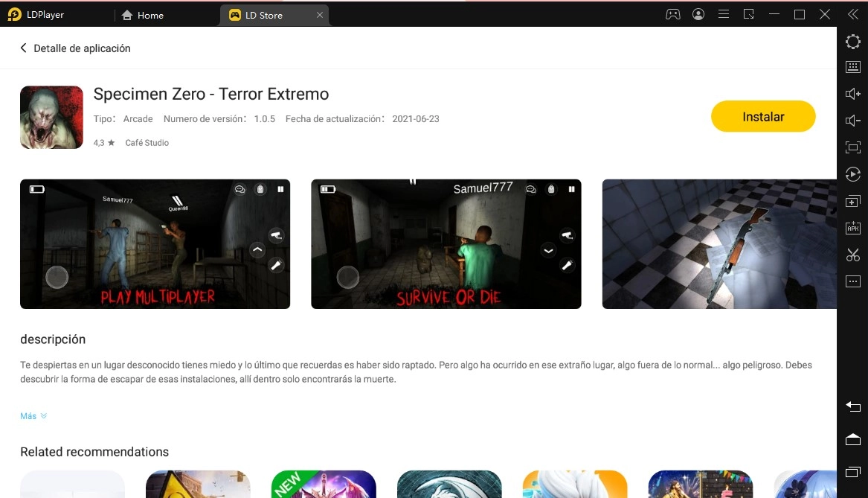Click Specimen Zero app icon
868x498 pixels.
click(51, 117)
